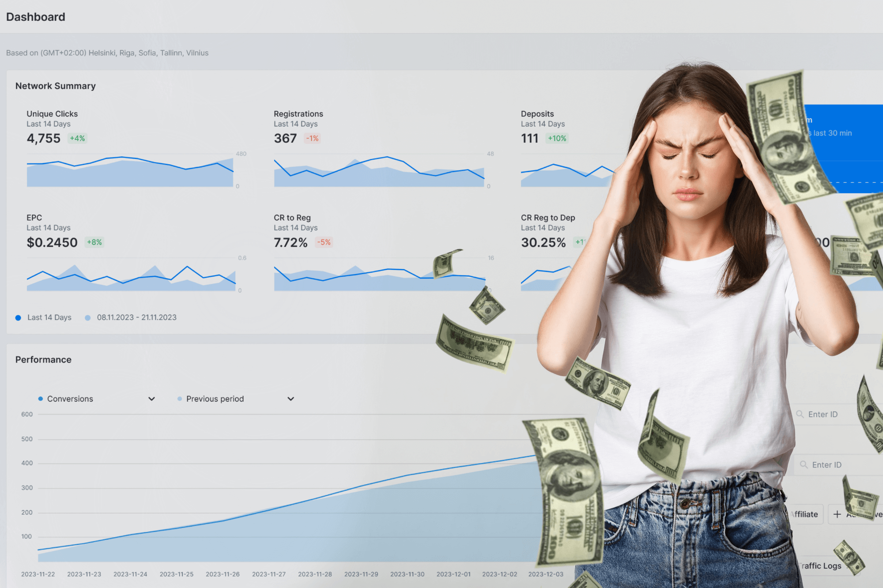Click the Dashboard page title
883x588 pixels.
click(x=36, y=17)
